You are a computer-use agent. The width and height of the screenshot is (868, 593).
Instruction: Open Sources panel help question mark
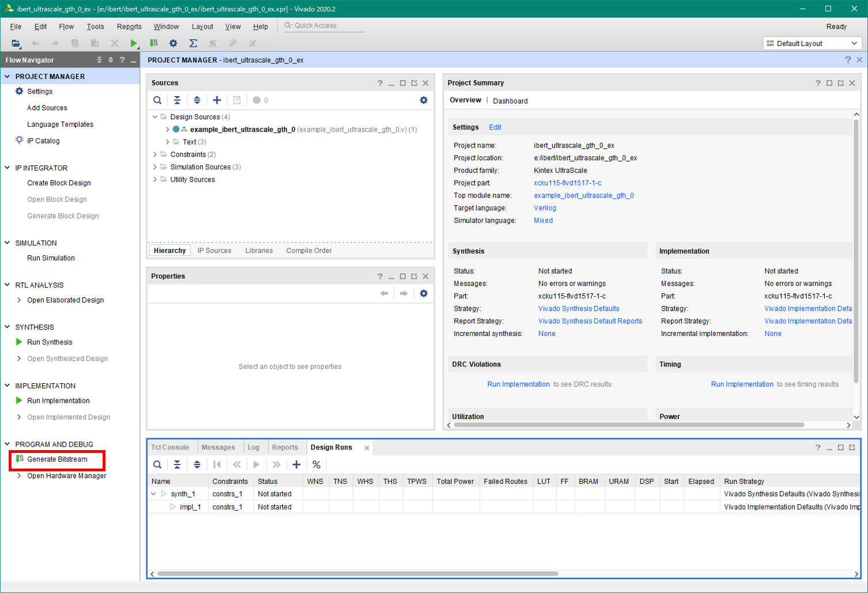coord(380,83)
